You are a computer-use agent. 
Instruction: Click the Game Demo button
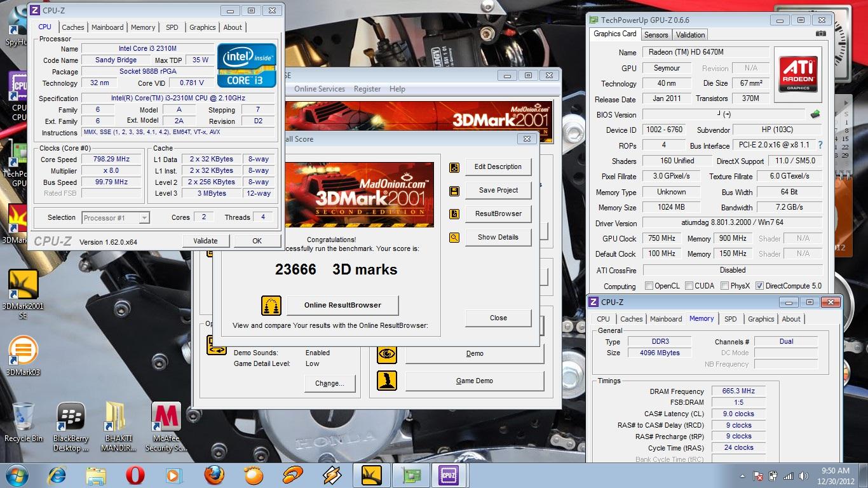pos(475,381)
